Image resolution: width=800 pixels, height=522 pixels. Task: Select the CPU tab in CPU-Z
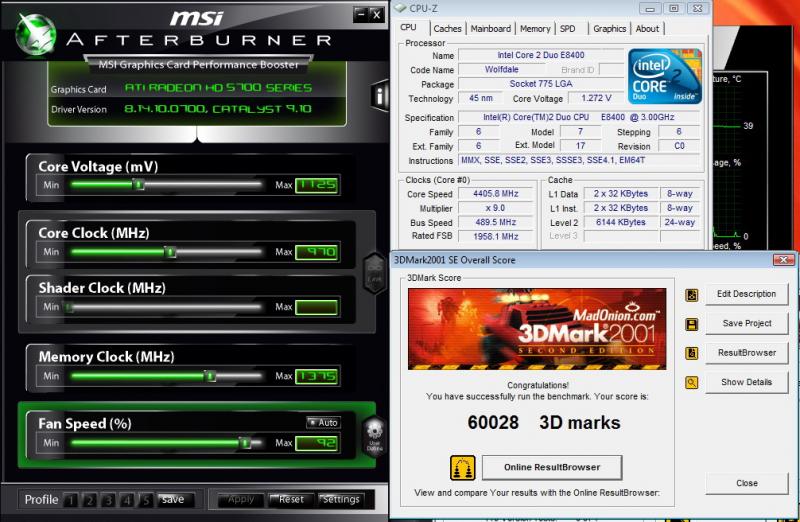click(x=408, y=28)
